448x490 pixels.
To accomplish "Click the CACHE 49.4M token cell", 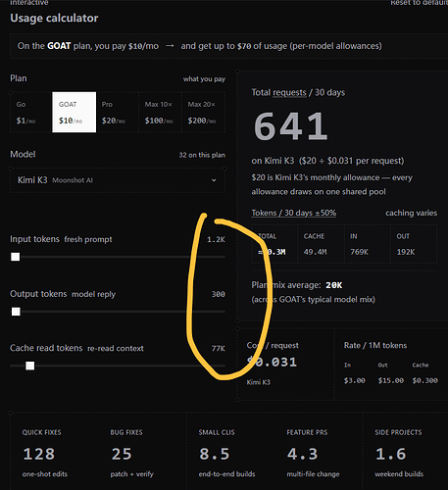I will point(321,244).
